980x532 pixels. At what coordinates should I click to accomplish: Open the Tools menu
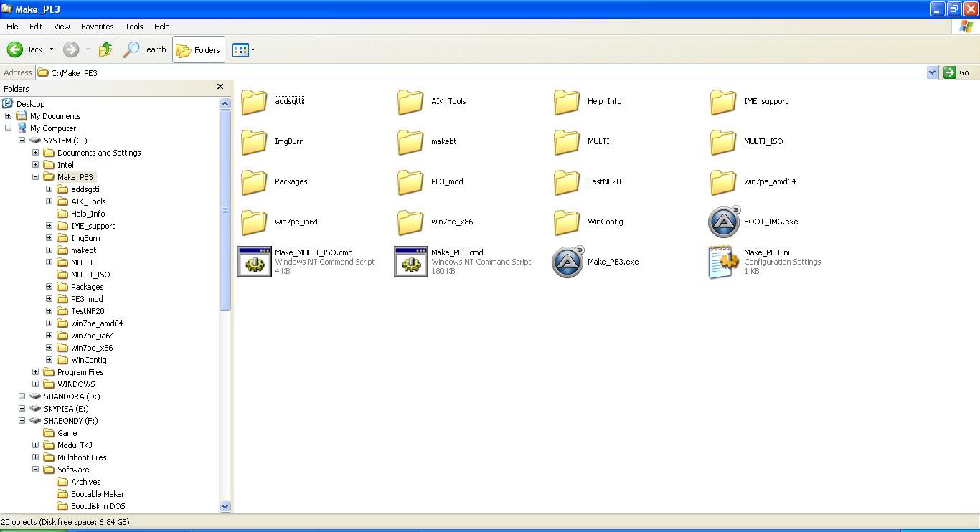pyautogui.click(x=134, y=27)
